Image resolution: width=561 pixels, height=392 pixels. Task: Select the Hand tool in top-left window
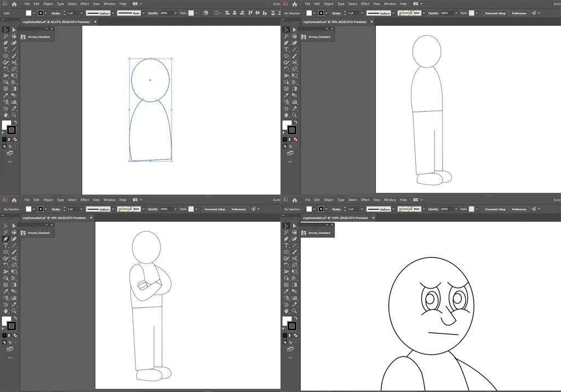point(5,115)
